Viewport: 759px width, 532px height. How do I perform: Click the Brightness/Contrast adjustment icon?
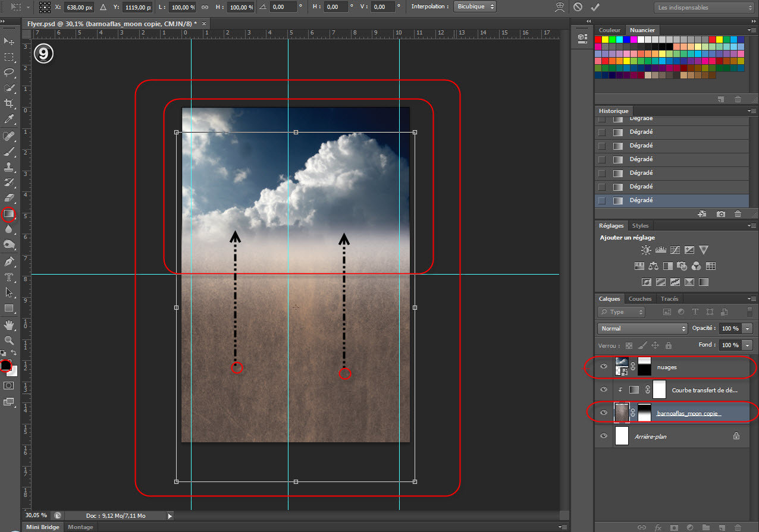tap(646, 250)
